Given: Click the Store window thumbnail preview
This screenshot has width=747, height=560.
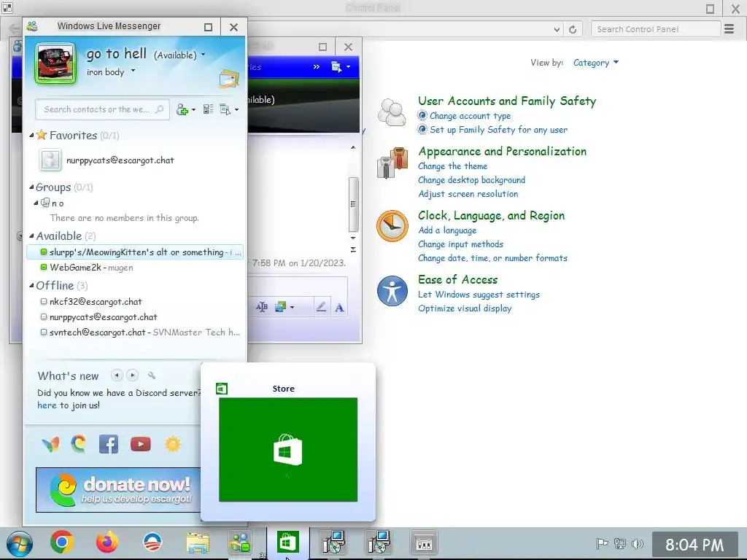Looking at the screenshot, I should coord(287,449).
